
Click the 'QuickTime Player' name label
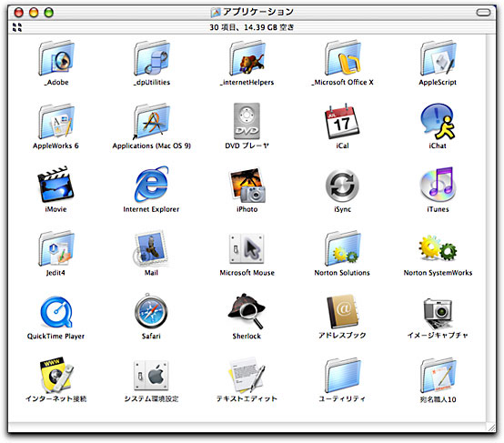point(55,337)
